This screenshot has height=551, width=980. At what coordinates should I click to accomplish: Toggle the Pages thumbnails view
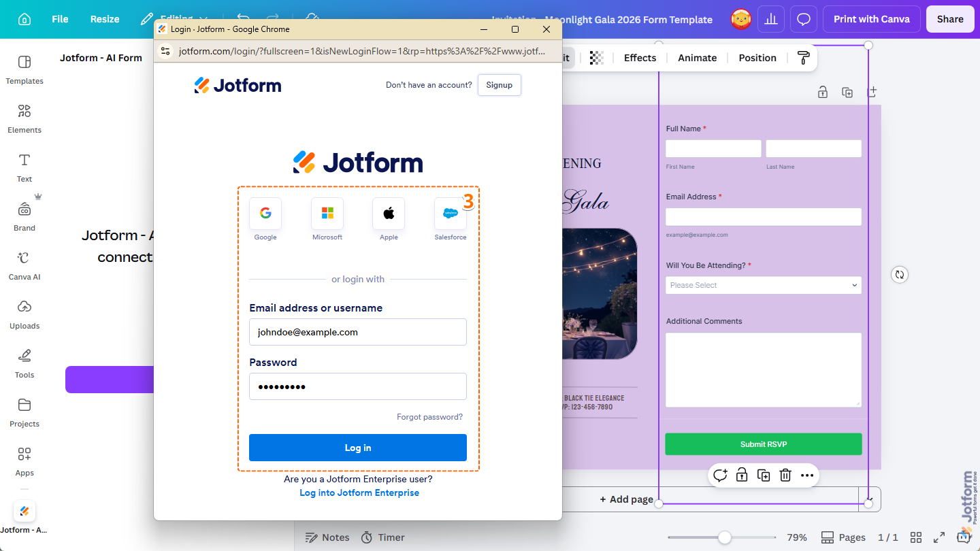843,537
